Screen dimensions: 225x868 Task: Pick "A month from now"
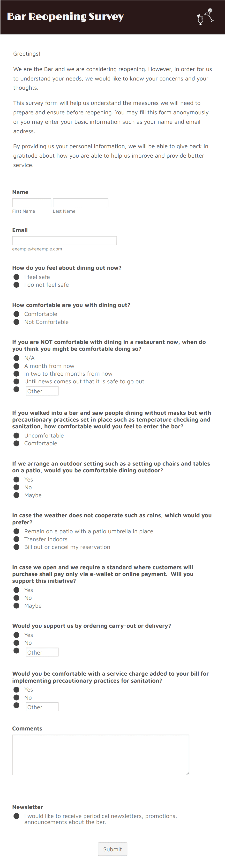[16, 366]
